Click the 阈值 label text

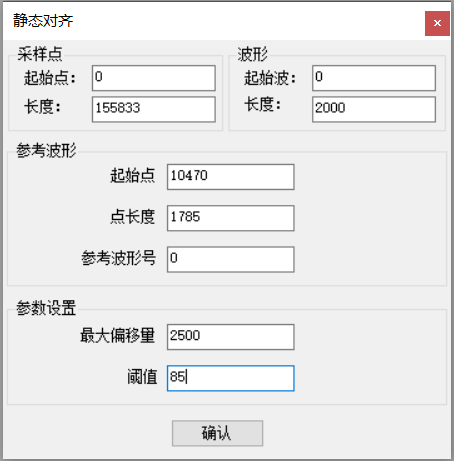[x=142, y=377]
